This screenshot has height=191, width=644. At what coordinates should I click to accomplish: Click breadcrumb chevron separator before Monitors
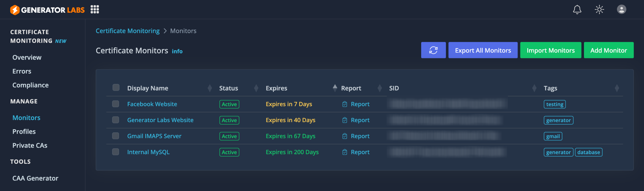(x=165, y=31)
